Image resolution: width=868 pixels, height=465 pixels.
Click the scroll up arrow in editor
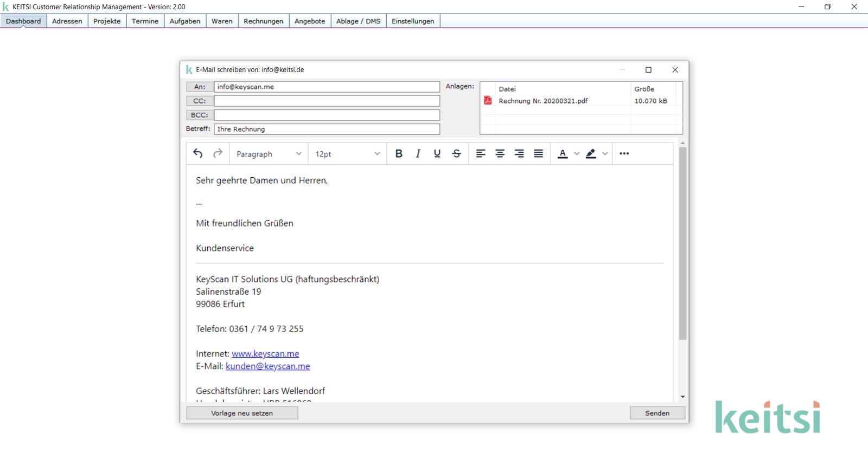(x=682, y=143)
